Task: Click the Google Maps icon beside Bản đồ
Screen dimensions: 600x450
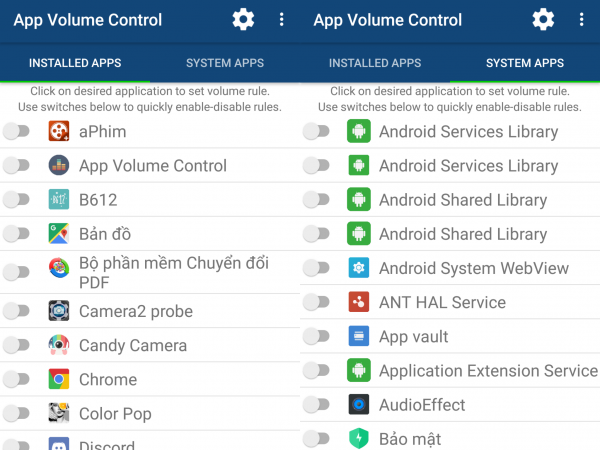Action: [59, 233]
